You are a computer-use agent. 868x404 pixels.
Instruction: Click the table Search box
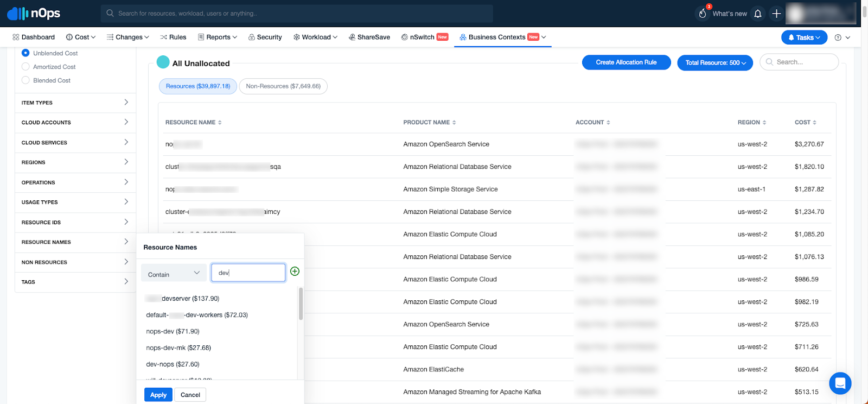pyautogui.click(x=799, y=62)
